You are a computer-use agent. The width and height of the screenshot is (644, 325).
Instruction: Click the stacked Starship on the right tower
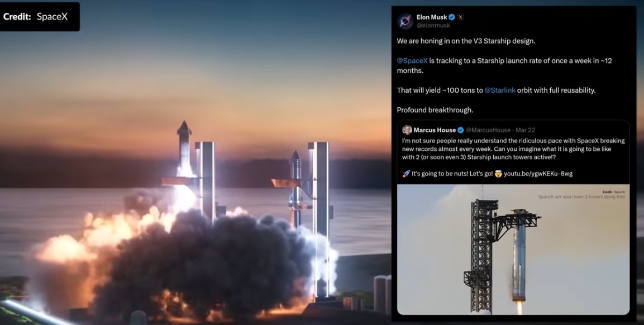[x=295, y=189]
